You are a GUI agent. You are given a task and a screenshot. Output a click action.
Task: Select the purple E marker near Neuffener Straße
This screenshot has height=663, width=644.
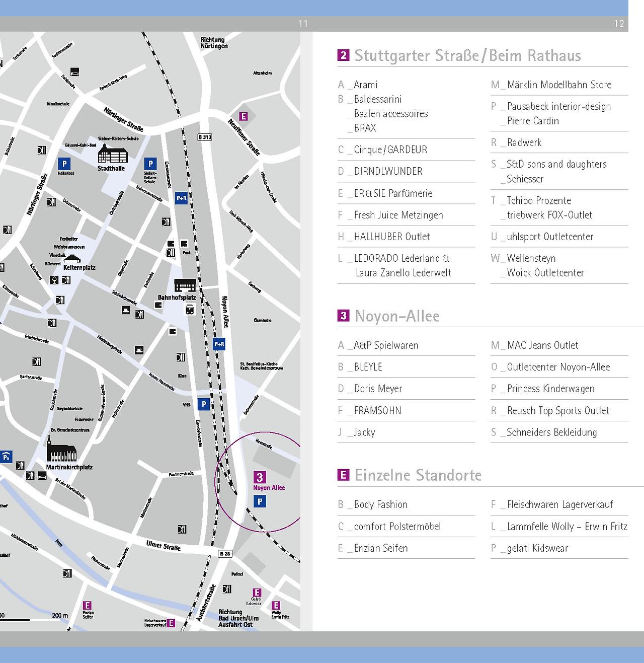pyautogui.click(x=244, y=117)
